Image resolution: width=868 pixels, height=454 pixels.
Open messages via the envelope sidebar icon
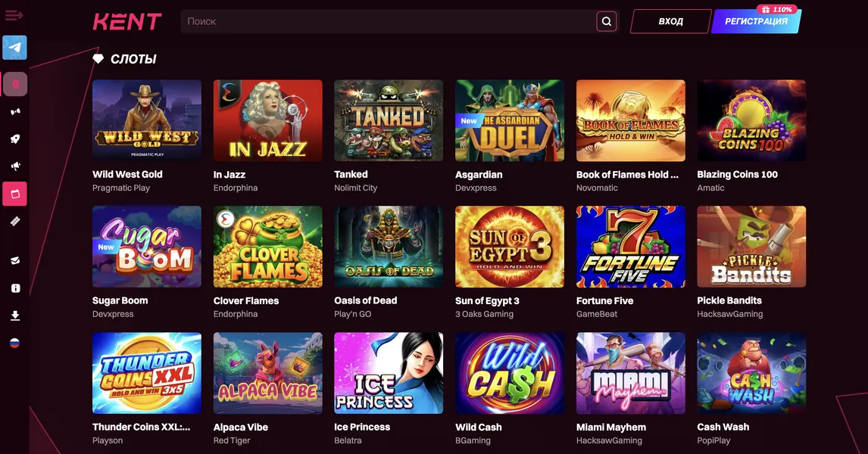click(x=14, y=260)
